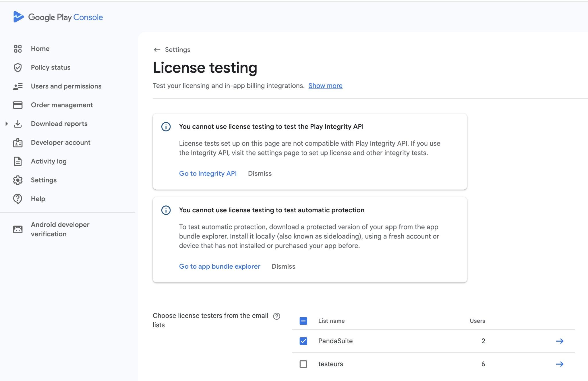Image resolution: width=588 pixels, height=381 pixels.
Task: Click the Download reports icon
Action: [x=18, y=124]
